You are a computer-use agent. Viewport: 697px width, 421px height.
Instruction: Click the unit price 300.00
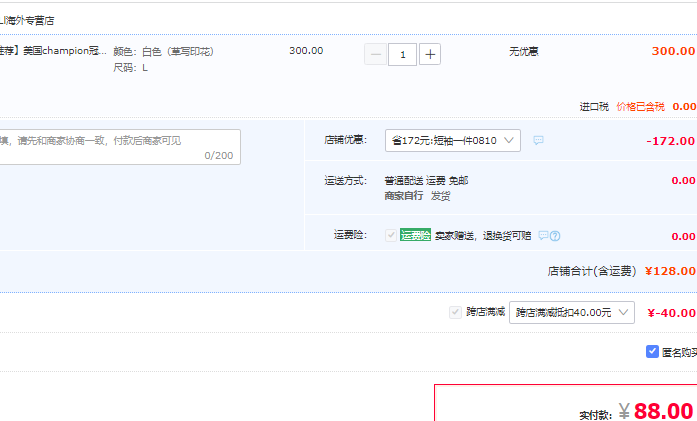(x=306, y=51)
